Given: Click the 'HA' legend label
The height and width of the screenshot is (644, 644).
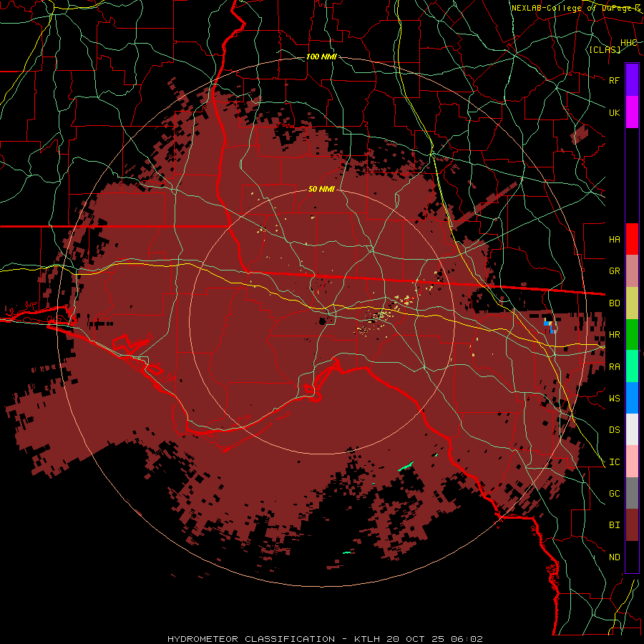Looking at the screenshot, I should (614, 240).
